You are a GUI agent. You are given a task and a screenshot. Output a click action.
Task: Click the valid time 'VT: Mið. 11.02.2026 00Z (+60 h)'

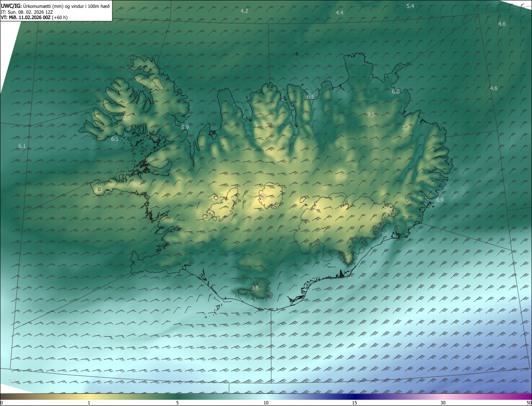coord(34,17)
